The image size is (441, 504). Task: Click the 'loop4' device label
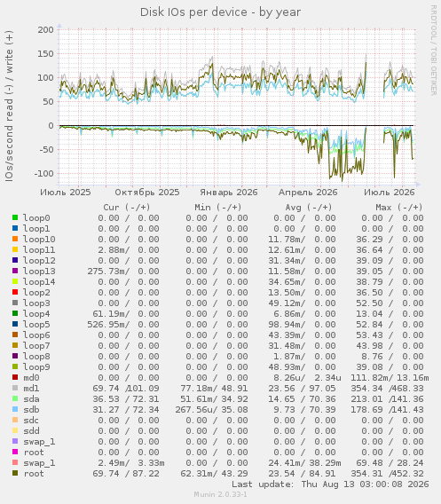(36, 314)
